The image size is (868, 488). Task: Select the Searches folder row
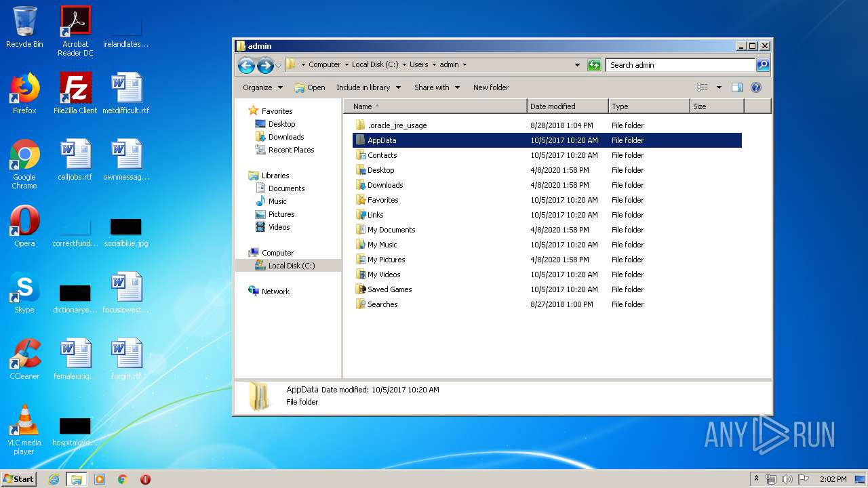pyautogui.click(x=547, y=304)
